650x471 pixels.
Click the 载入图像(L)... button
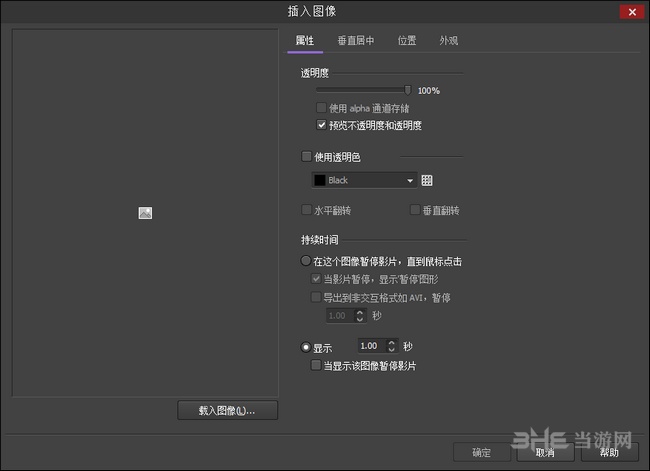228,410
